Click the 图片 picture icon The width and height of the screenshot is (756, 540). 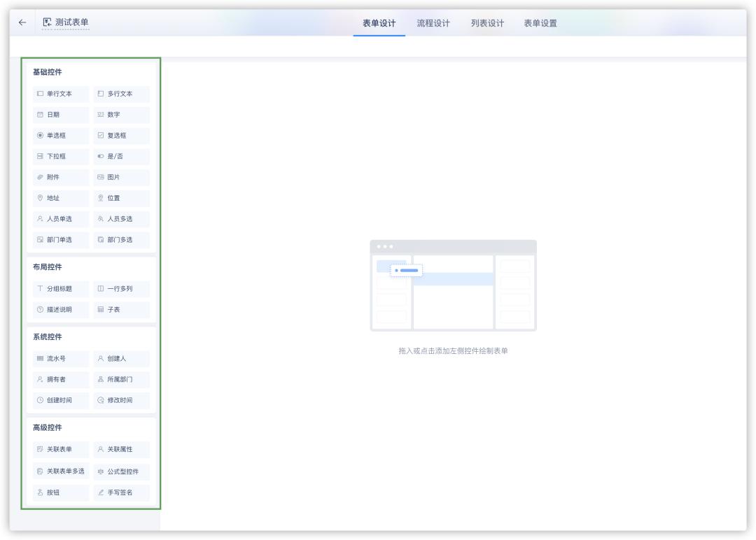pos(101,177)
